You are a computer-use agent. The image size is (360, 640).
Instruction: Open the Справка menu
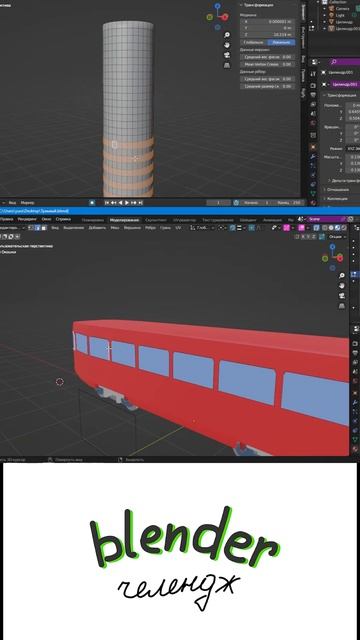[63, 219]
